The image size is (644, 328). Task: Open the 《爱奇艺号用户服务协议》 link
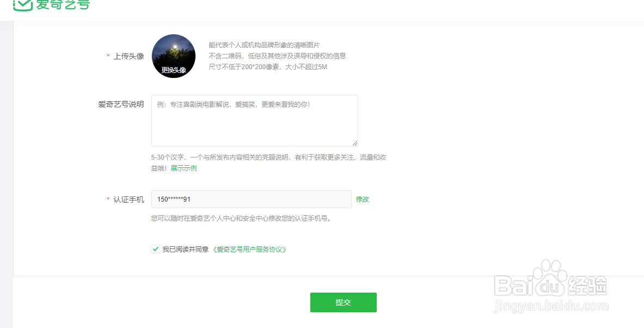248,250
